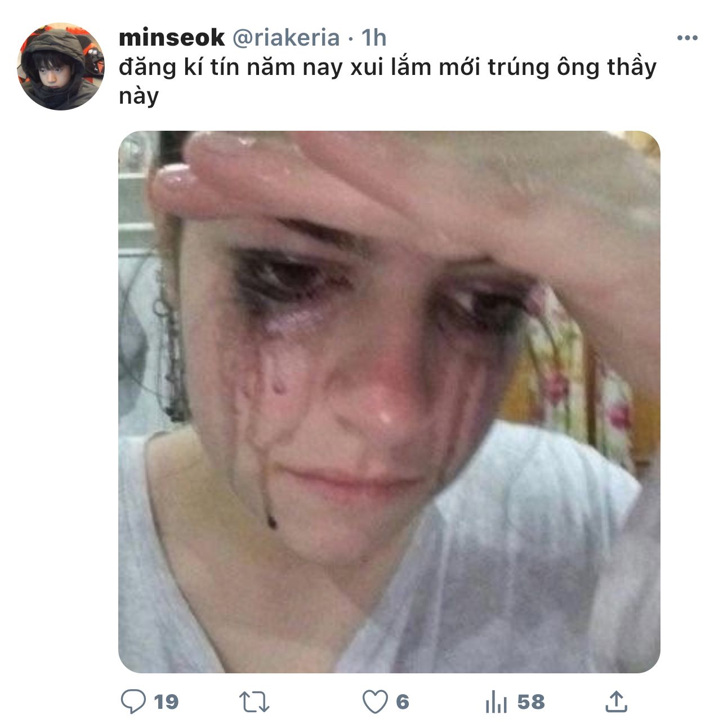This screenshot has width=723, height=728.
Task: Click the reply speech bubble icon
Action: coord(133,702)
